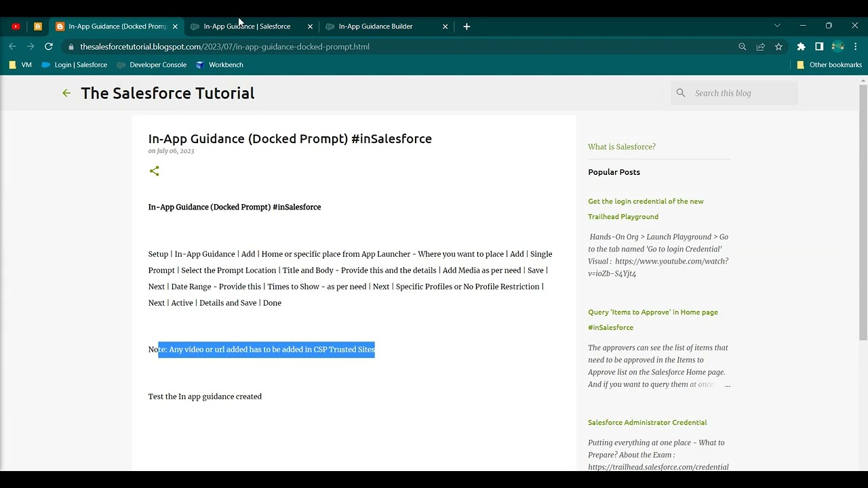Open Other bookmarks folder
Image resolution: width=868 pixels, height=488 pixels.
point(829,65)
